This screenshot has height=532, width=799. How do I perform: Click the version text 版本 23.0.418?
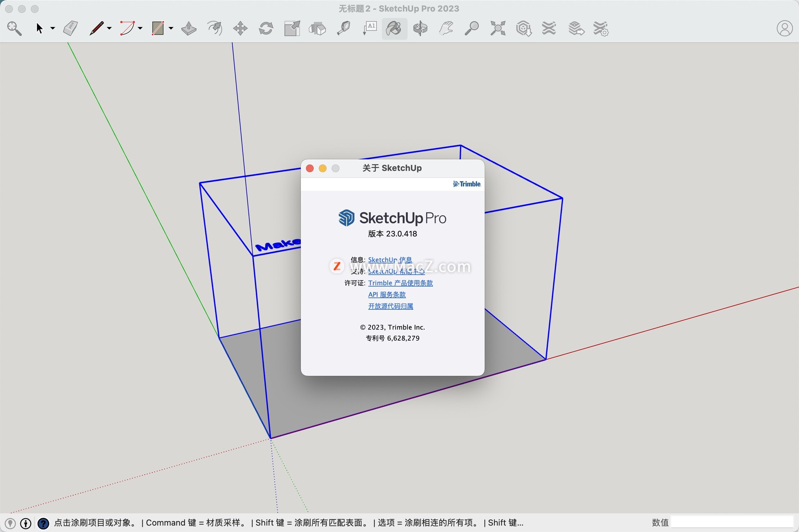click(392, 234)
